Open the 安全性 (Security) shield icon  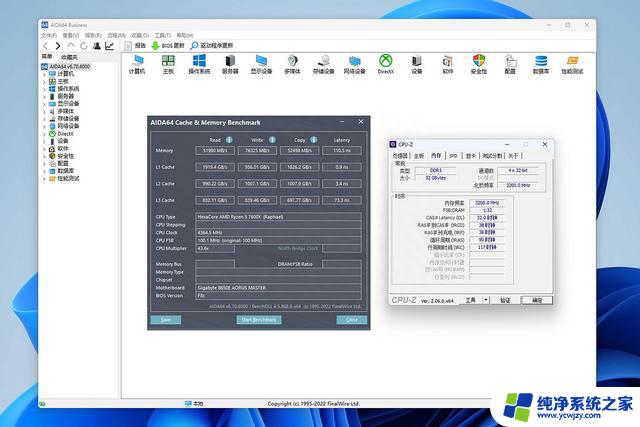click(x=479, y=64)
